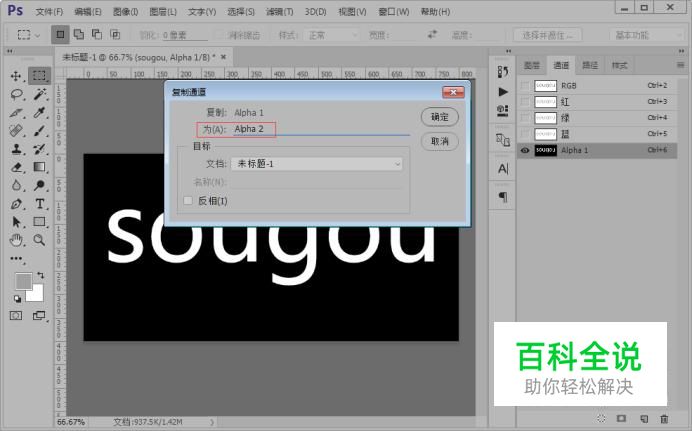
Task: Tick the 反相(I) invert checkbox
Action: (x=188, y=201)
